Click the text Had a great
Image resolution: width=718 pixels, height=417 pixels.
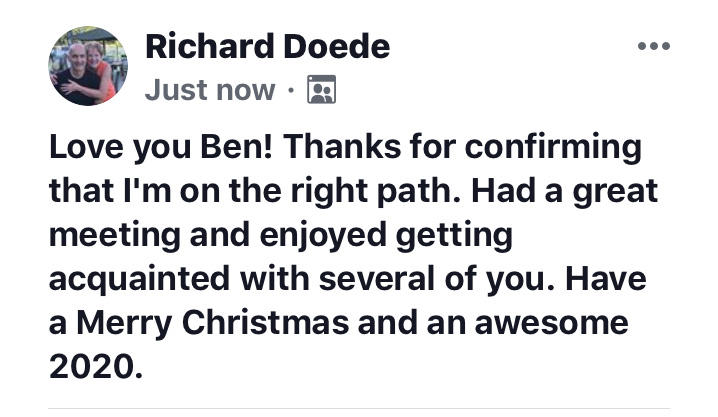565,191
